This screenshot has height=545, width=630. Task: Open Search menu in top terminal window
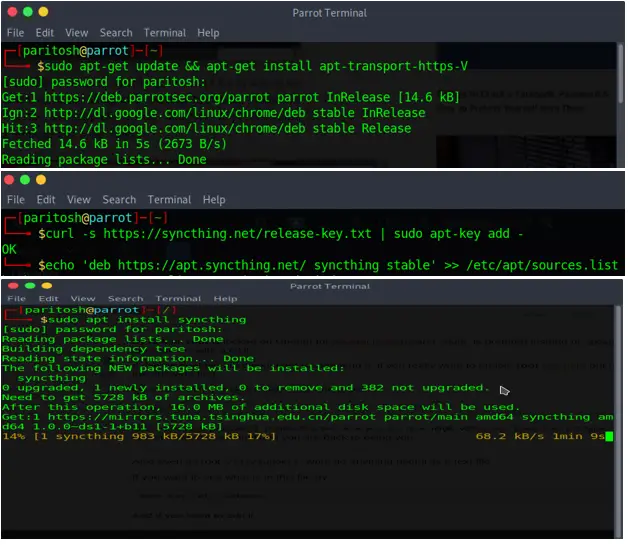(x=116, y=33)
